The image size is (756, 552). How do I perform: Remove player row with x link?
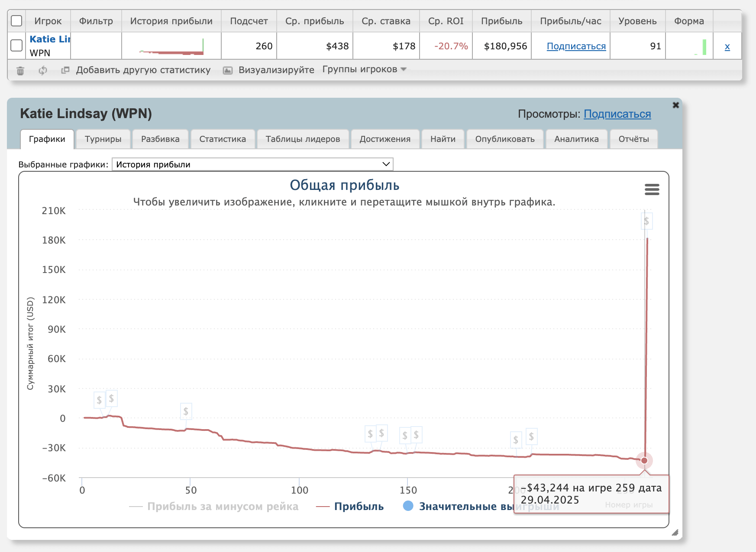pos(727,47)
